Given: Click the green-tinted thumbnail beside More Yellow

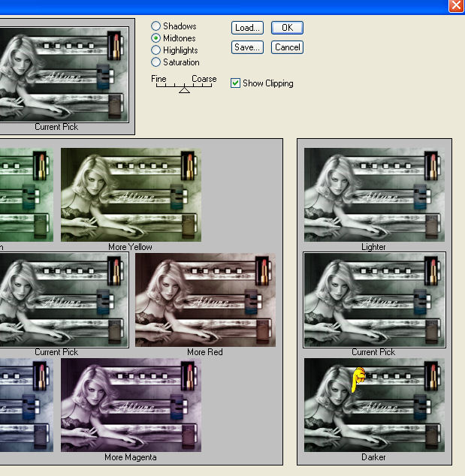Looking at the screenshot, I should click(26, 195).
